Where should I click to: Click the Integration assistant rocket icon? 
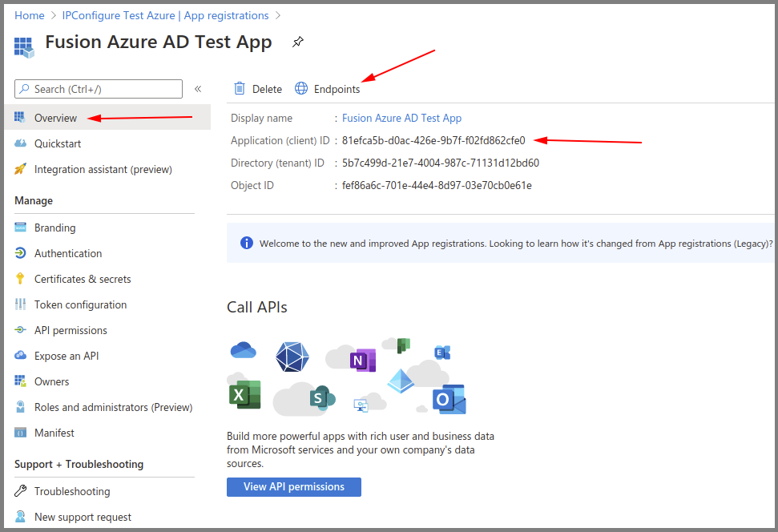coord(20,169)
